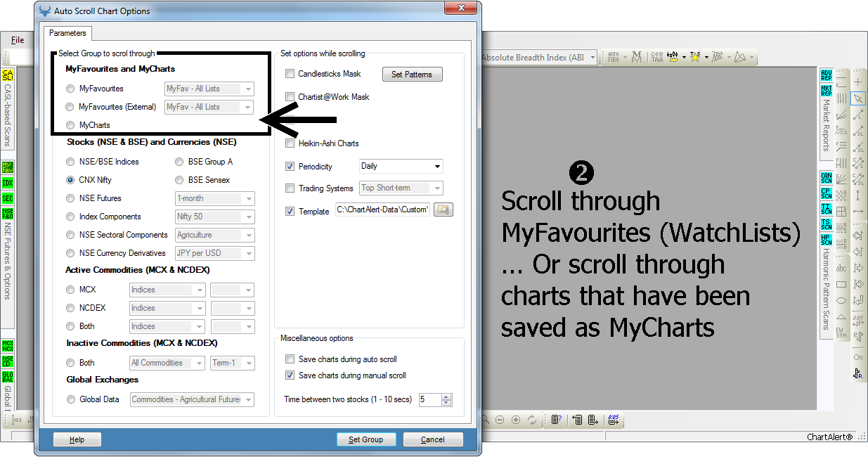Screen dimensions: 868x457
Task: Select NSE/BSE Indices radio option
Action: [x=70, y=162]
